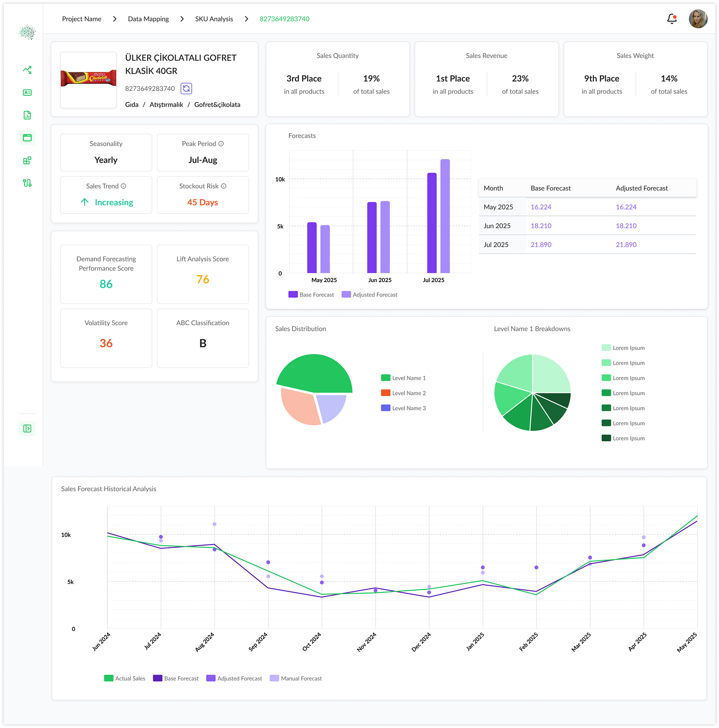Click the plug integrations sidebar icon
Screen dimensions: 719x728
point(27,183)
